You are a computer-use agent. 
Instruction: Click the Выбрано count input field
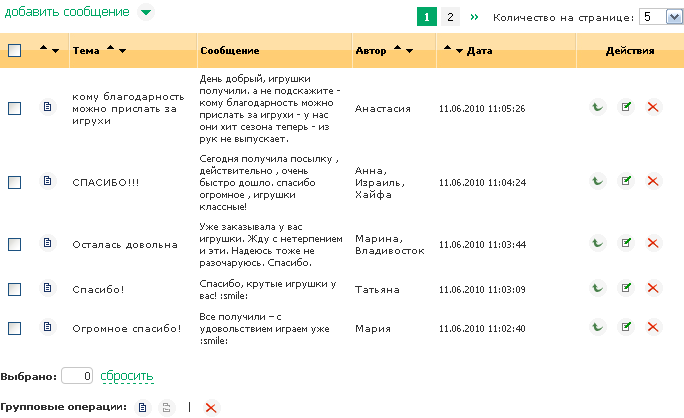78,376
